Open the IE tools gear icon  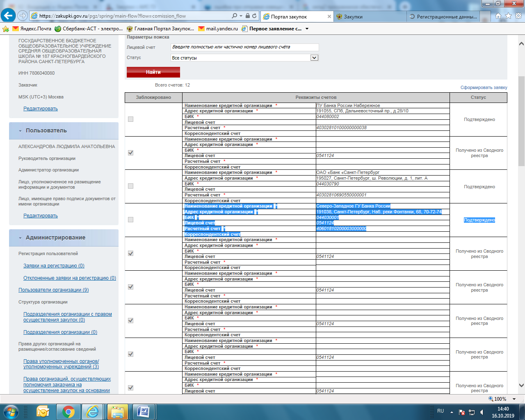pos(518,16)
